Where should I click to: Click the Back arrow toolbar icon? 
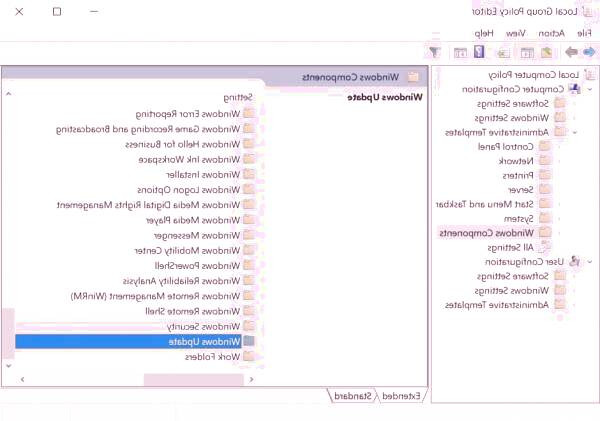[x=588, y=52]
